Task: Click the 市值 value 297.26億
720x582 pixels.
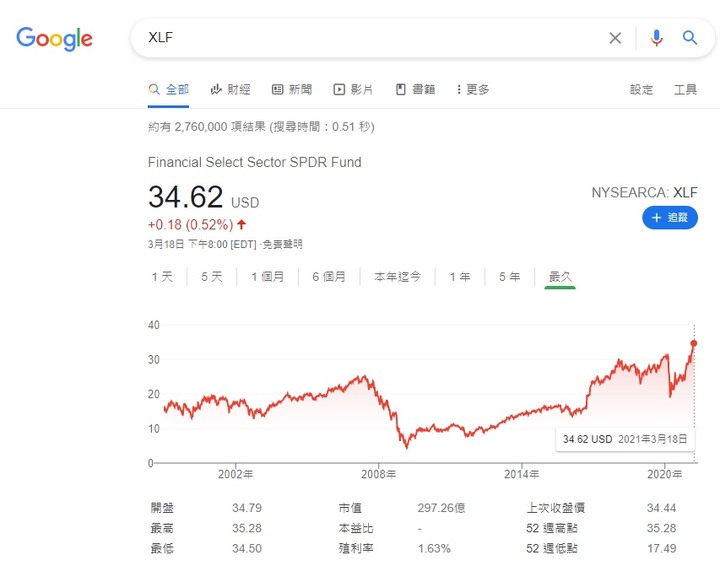Action: click(442, 508)
